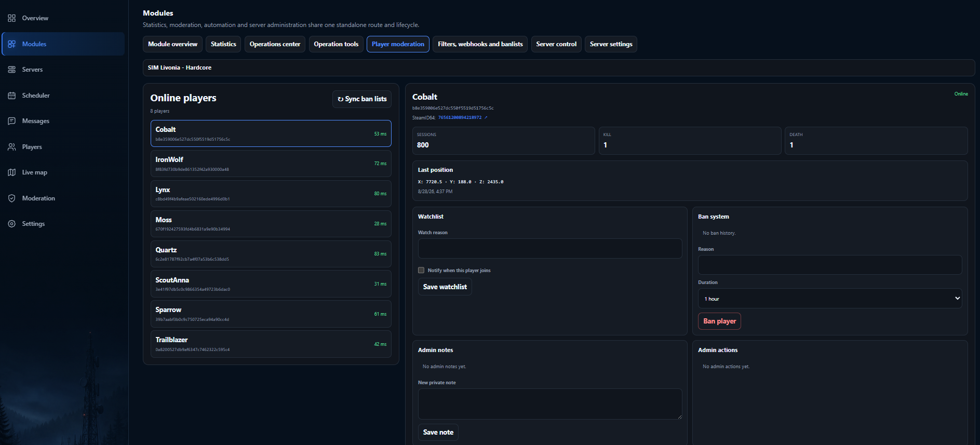Click the Live map icon

pos(11,172)
